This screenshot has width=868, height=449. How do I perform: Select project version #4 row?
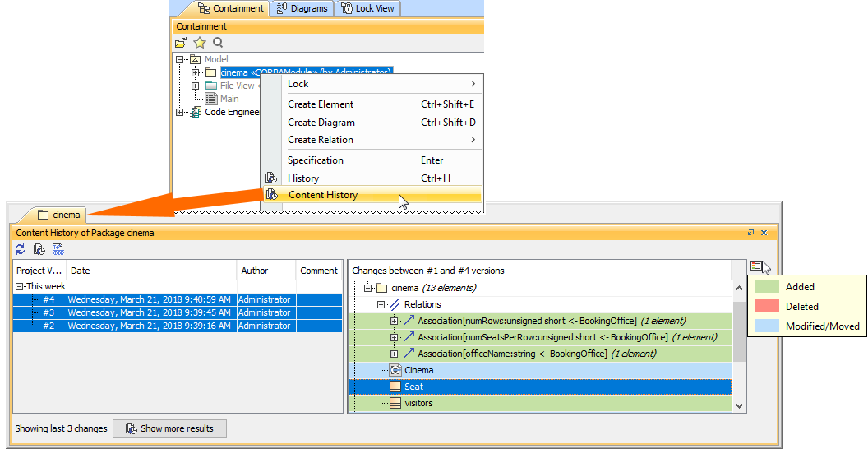click(178, 299)
